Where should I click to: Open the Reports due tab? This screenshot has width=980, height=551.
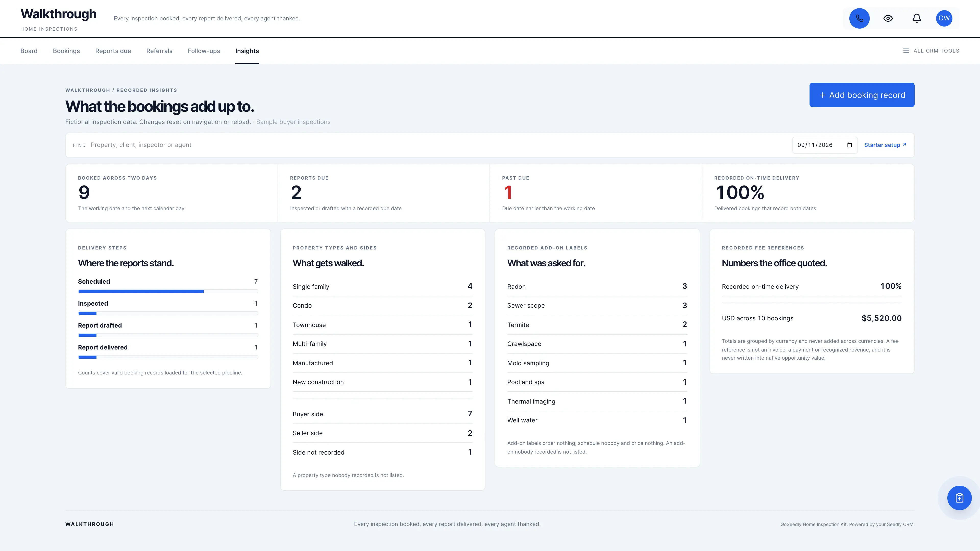(x=113, y=51)
